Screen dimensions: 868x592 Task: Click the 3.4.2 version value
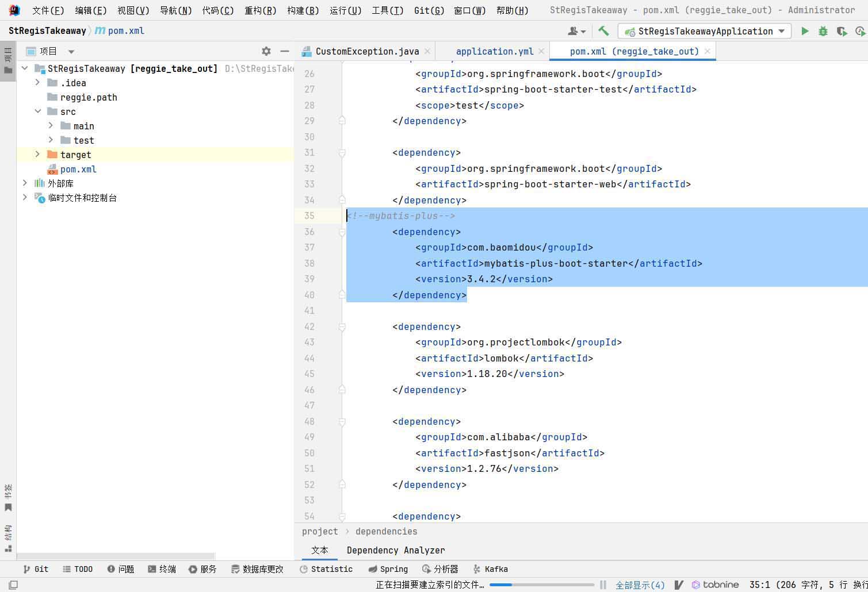coord(481,279)
